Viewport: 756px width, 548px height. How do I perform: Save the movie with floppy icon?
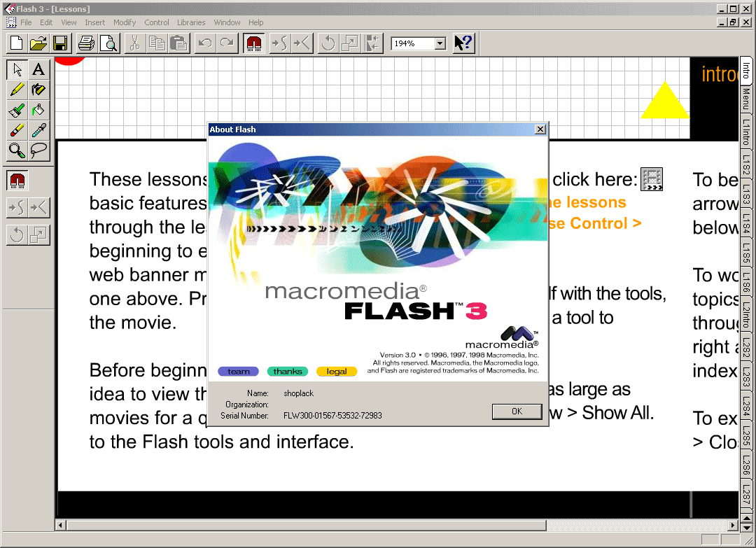(x=60, y=43)
